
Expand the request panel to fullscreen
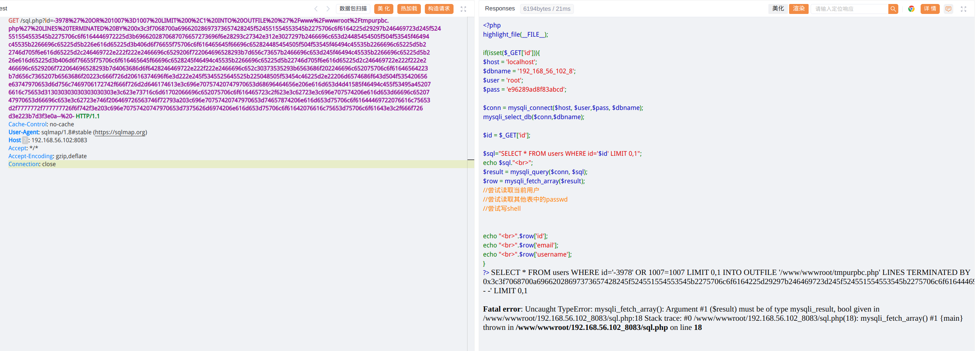[463, 9]
